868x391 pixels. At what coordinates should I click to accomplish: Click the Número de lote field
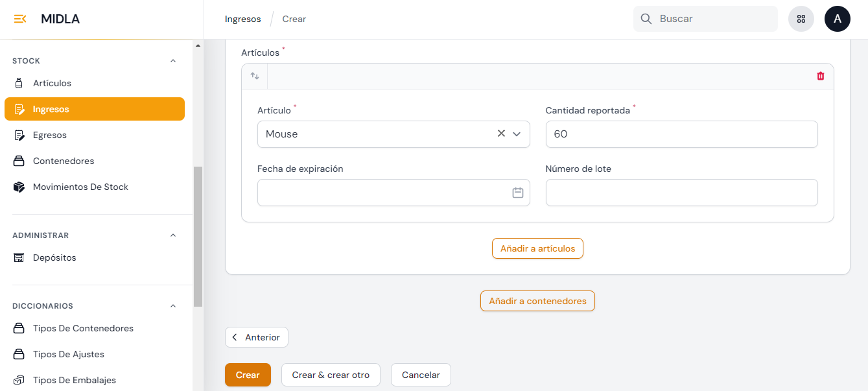pos(681,193)
